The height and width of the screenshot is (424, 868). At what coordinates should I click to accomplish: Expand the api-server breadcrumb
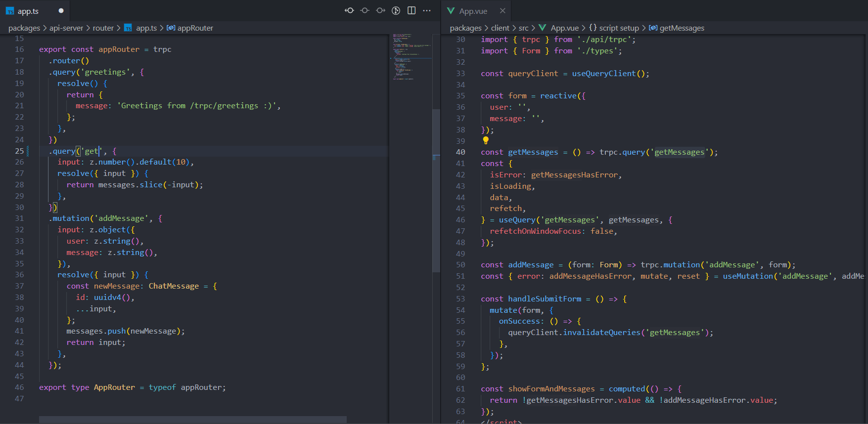tap(66, 28)
